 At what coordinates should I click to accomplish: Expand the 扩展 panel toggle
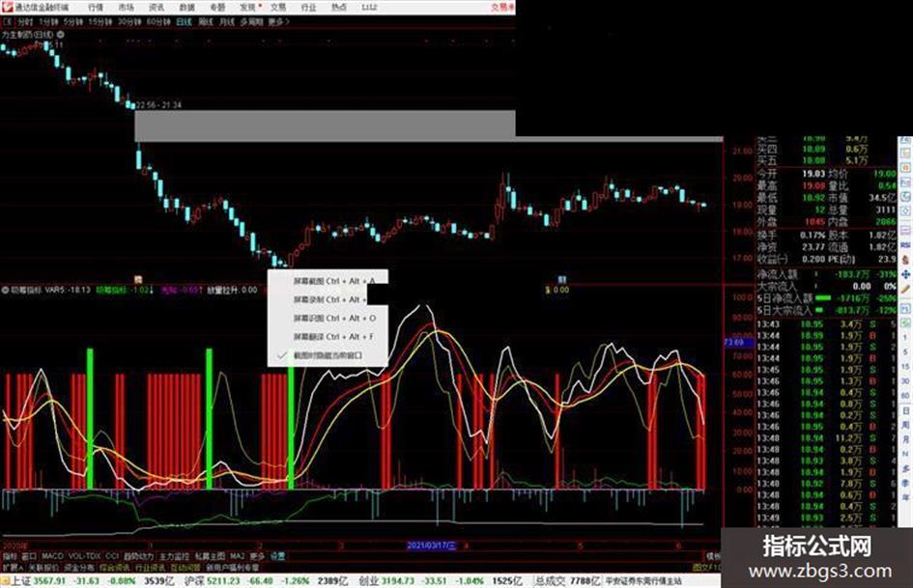pyautogui.click(x=13, y=568)
